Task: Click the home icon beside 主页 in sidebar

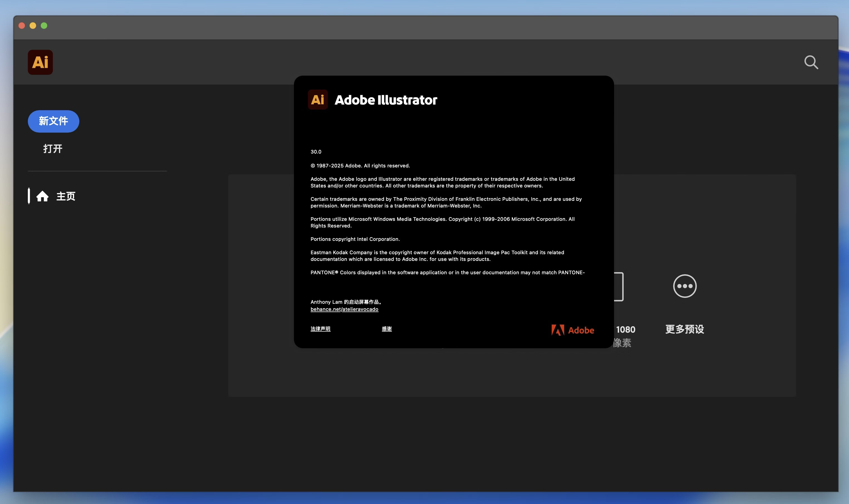Action: 43,196
